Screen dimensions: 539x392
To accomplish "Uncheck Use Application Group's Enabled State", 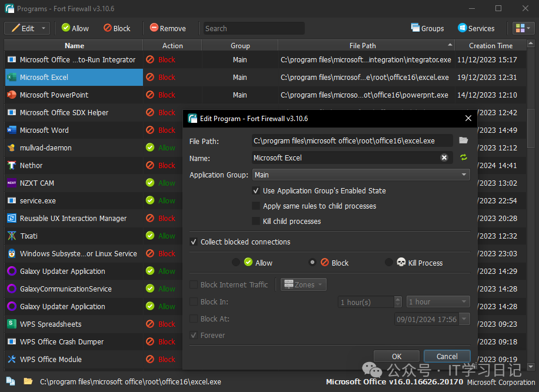I will coord(256,190).
